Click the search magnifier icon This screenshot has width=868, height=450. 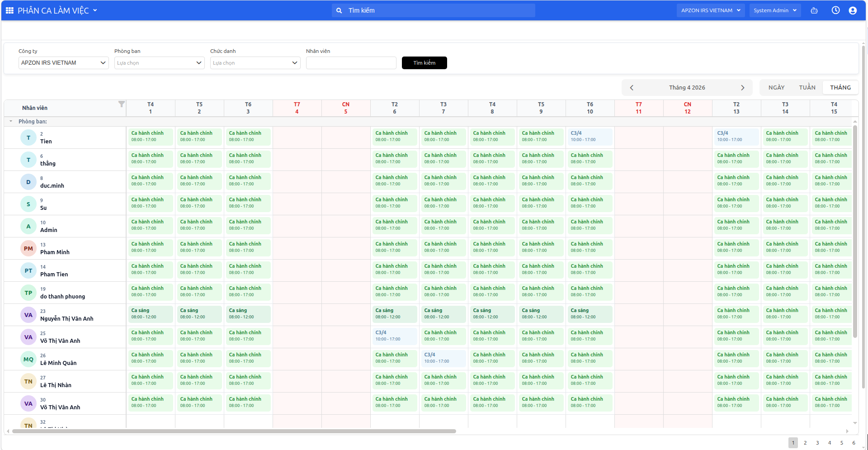pyautogui.click(x=339, y=10)
